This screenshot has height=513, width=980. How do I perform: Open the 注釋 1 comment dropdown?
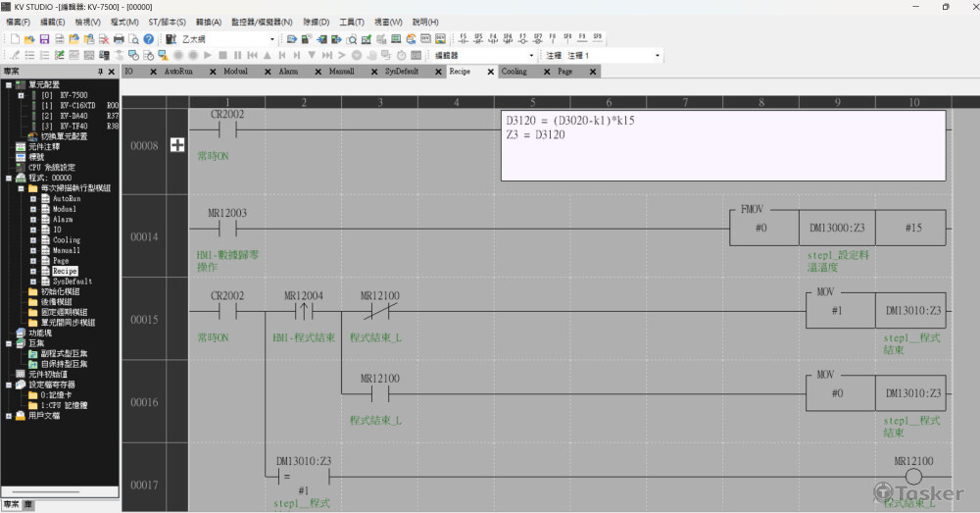657,55
